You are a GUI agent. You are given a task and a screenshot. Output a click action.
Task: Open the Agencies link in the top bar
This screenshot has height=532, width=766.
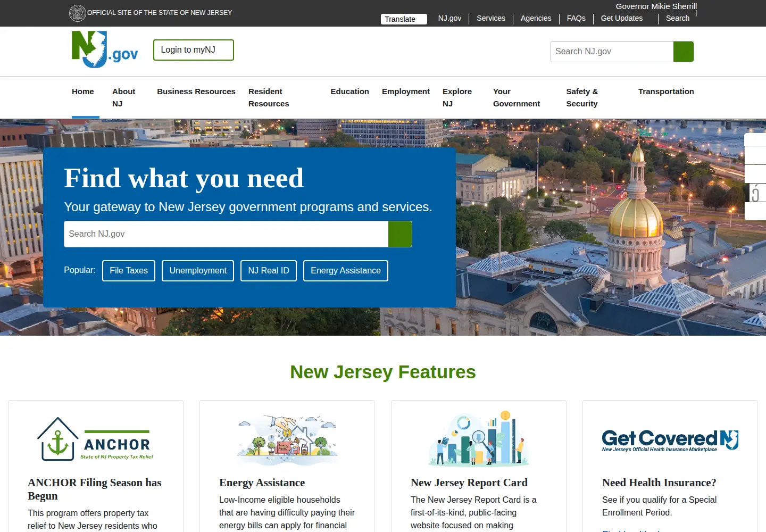pyautogui.click(x=536, y=18)
